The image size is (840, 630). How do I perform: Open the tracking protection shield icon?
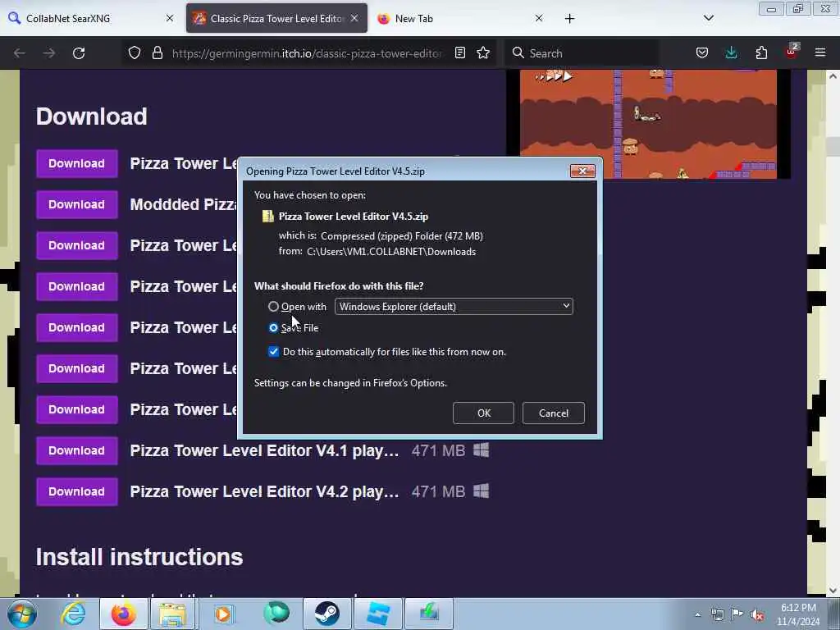(x=135, y=53)
